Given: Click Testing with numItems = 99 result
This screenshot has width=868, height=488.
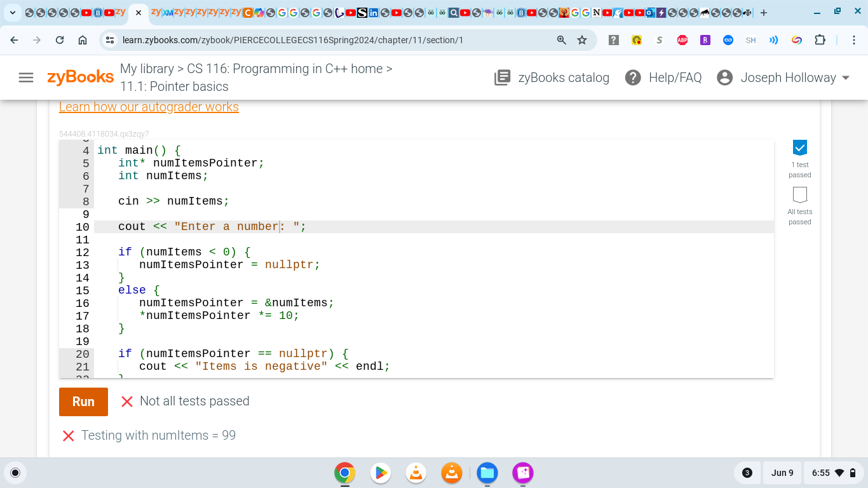Looking at the screenshot, I should click(158, 435).
